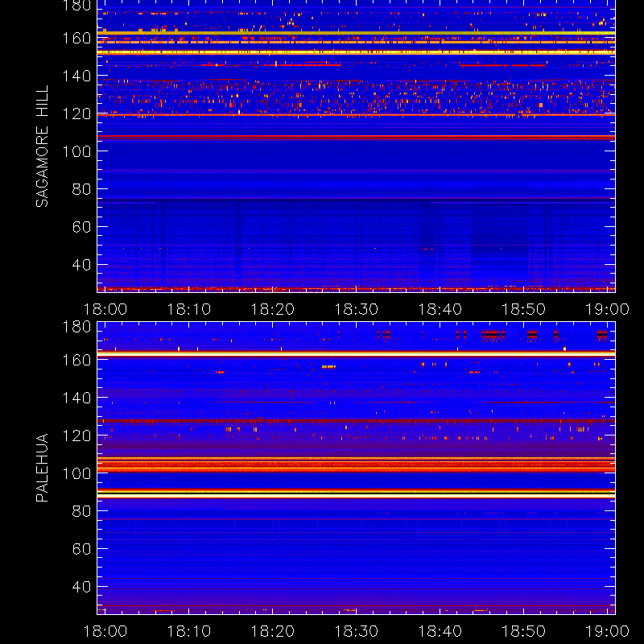
Task: Click the 18:50 time label under Palehua plot
Action: (524, 631)
